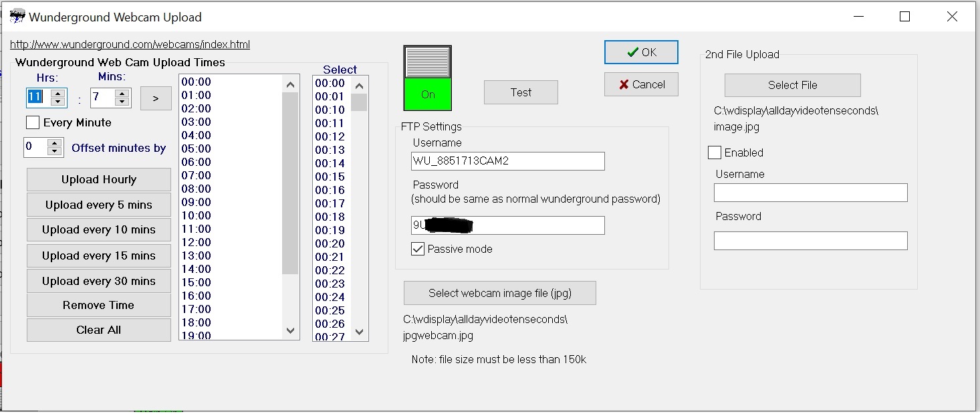Click the Clear All button
The width and height of the screenshot is (980, 414).
pyautogui.click(x=99, y=330)
